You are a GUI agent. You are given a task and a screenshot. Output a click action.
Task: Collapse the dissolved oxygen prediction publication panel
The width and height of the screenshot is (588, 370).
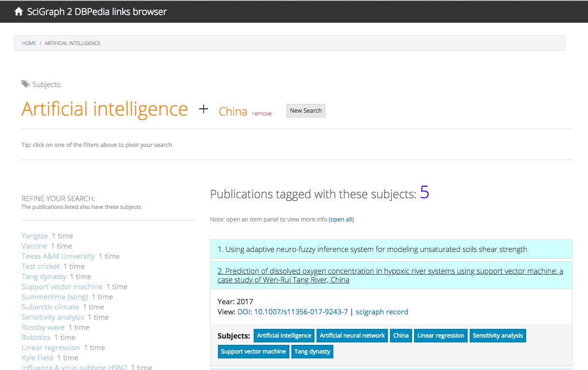(391, 275)
